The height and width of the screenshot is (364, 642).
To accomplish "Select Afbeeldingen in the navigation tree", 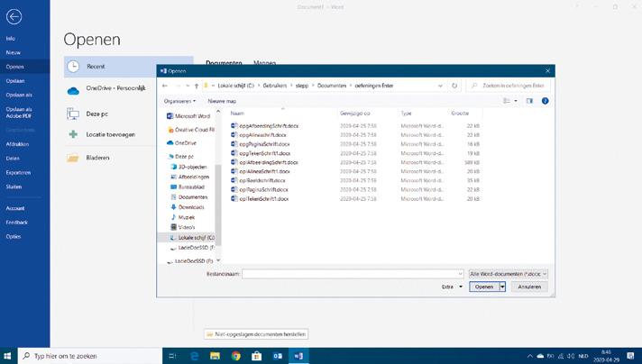I will [x=190, y=177].
